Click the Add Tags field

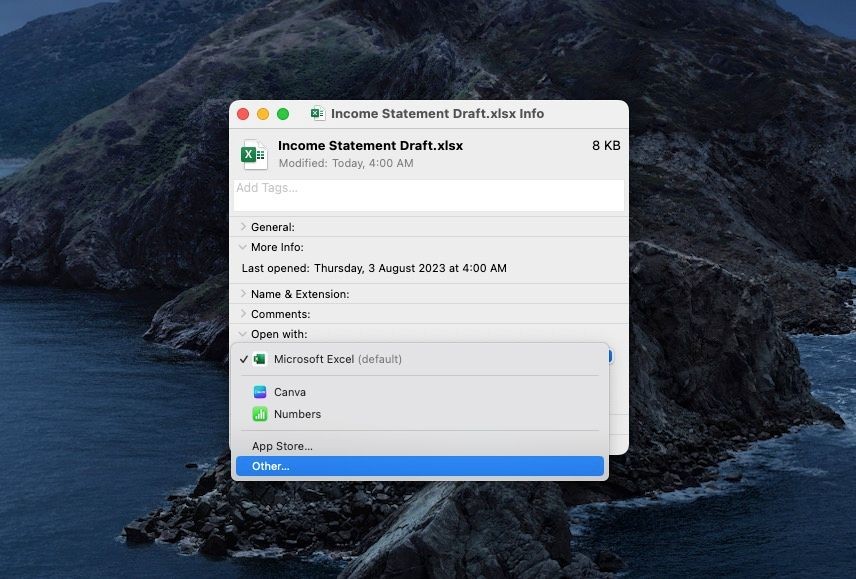[429, 195]
